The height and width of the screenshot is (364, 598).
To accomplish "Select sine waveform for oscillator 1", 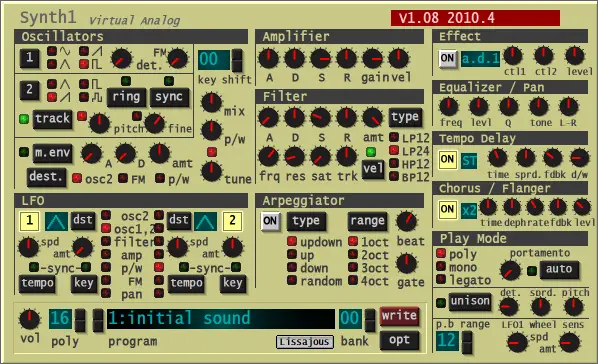I will click(52, 51).
